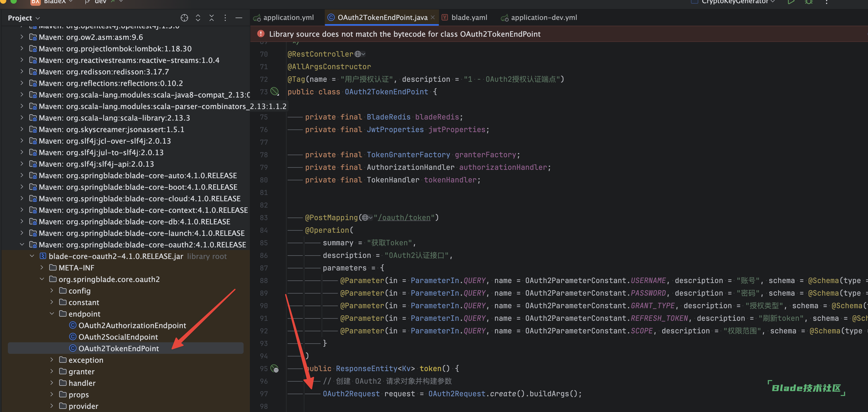Viewport: 868px width, 412px height.
Task: Open the BladeX project dropdown
Action: point(58,2)
